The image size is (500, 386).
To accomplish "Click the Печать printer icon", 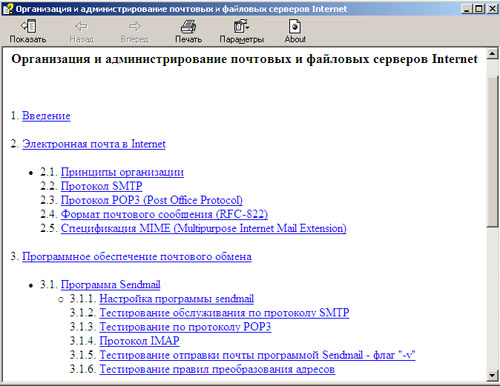I will pyautogui.click(x=188, y=26).
